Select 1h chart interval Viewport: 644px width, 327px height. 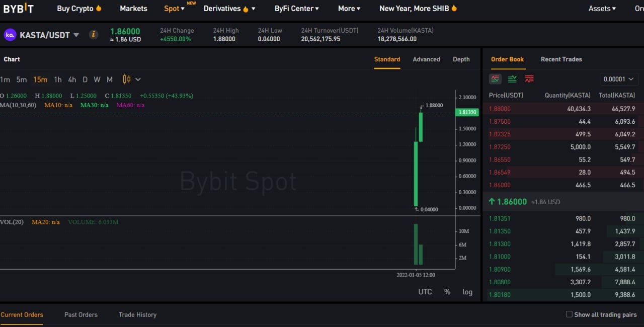(x=58, y=79)
